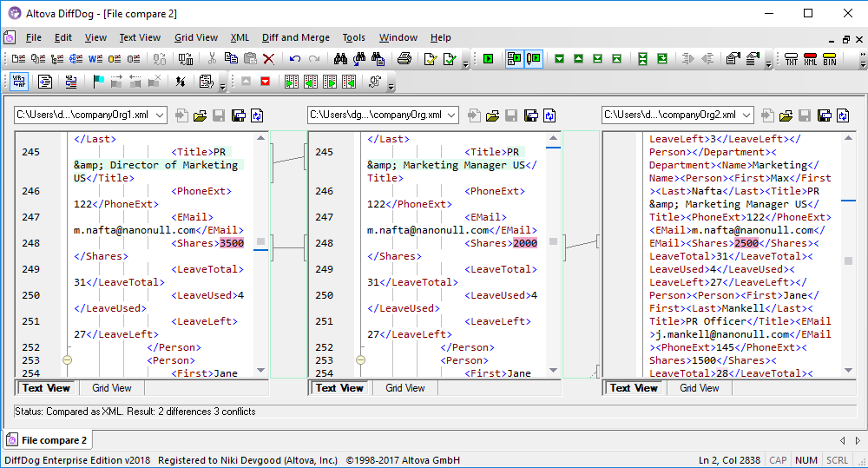This screenshot has height=468, width=868.
Task: Toggle the word wrap toolbar button
Action: pyautogui.click(x=19, y=82)
